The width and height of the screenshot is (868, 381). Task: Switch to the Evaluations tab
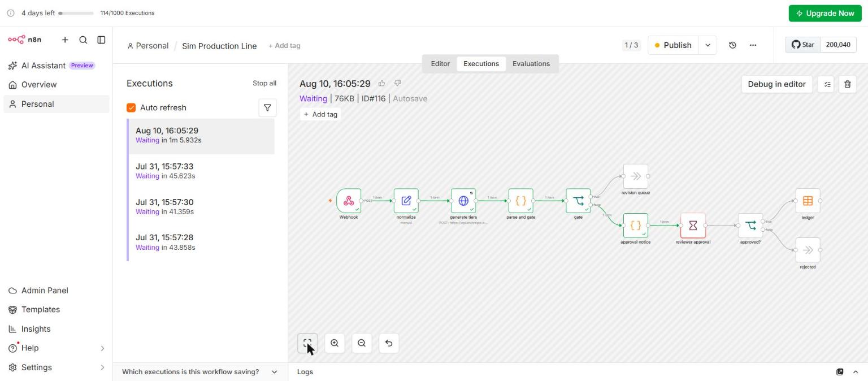point(531,64)
